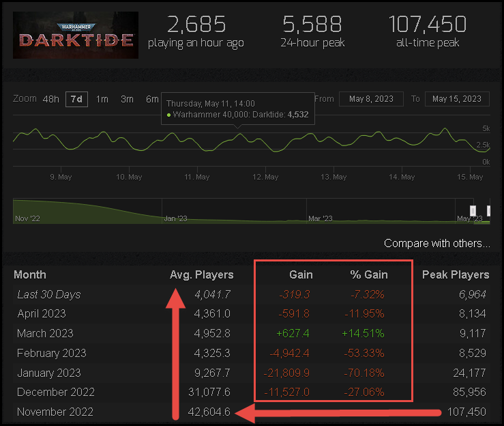
Task: Click the Compare with others link
Action: pyautogui.click(x=436, y=243)
